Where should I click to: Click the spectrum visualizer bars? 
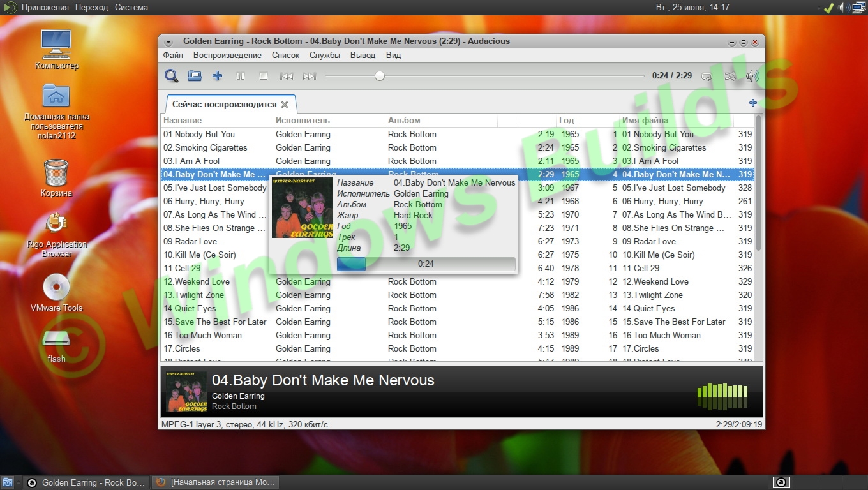[x=722, y=397]
